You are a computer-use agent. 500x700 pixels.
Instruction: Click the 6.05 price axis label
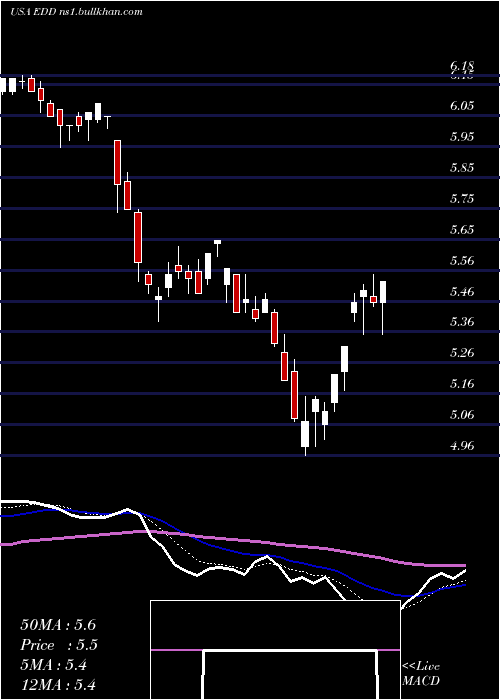462,106
